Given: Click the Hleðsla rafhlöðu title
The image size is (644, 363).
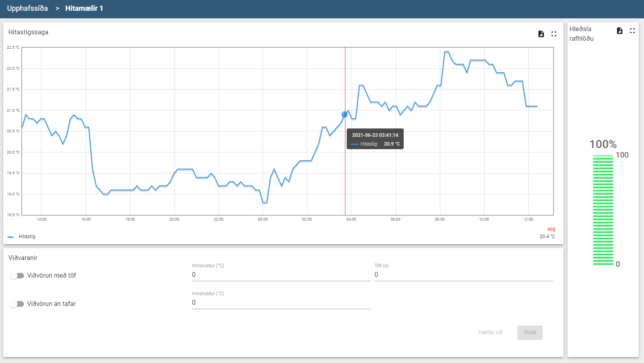Looking at the screenshot, I should click(581, 34).
